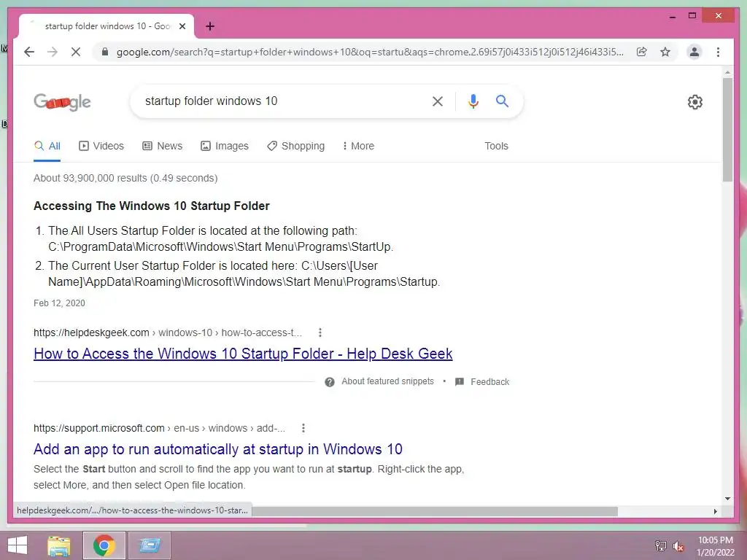Submit search with the magnifier icon
Screen dimensions: 747x560
point(502,101)
